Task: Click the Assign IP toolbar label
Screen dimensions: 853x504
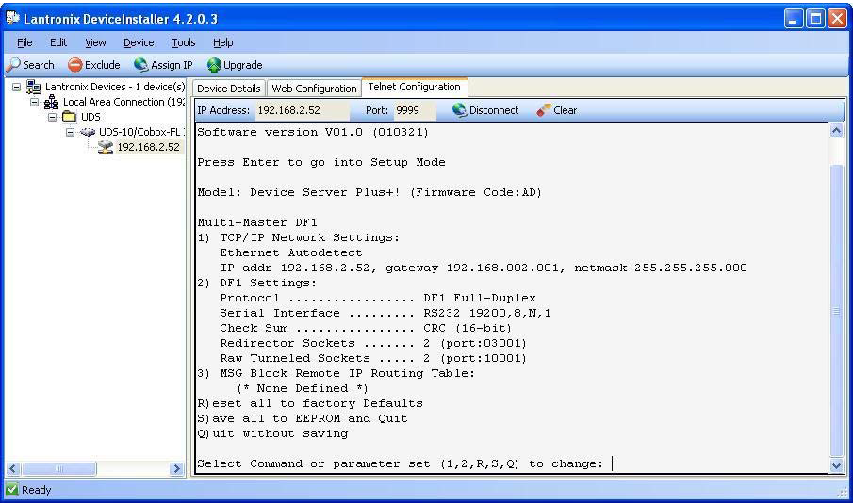Action: (172, 65)
